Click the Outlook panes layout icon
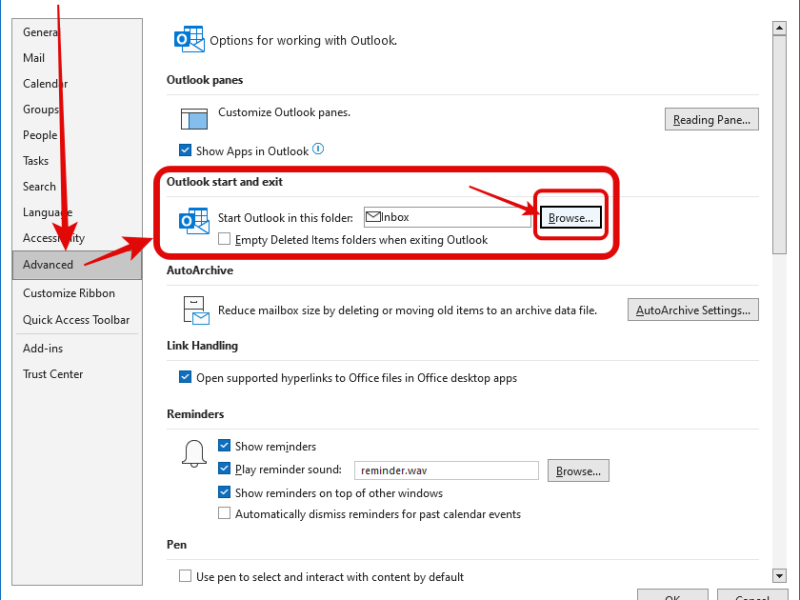Image resolution: width=800 pixels, height=600 pixels. point(194,119)
